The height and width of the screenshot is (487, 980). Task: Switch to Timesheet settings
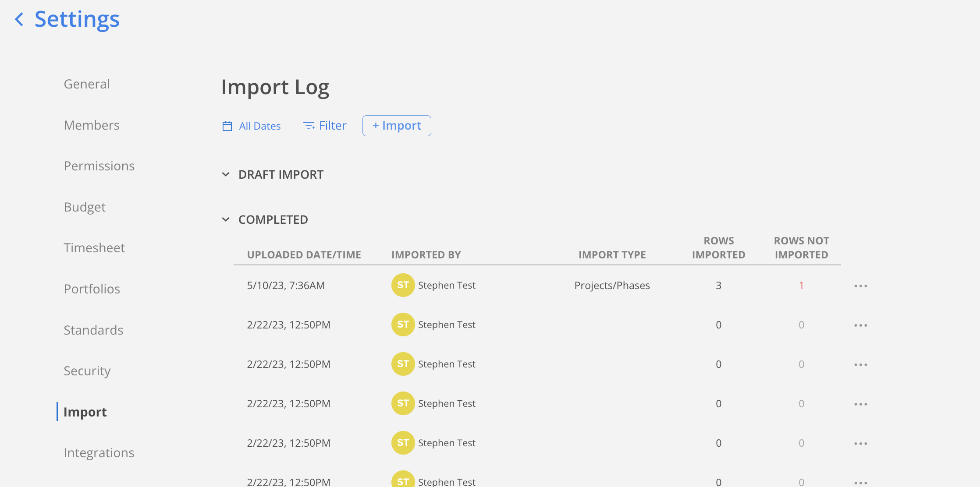click(x=94, y=248)
